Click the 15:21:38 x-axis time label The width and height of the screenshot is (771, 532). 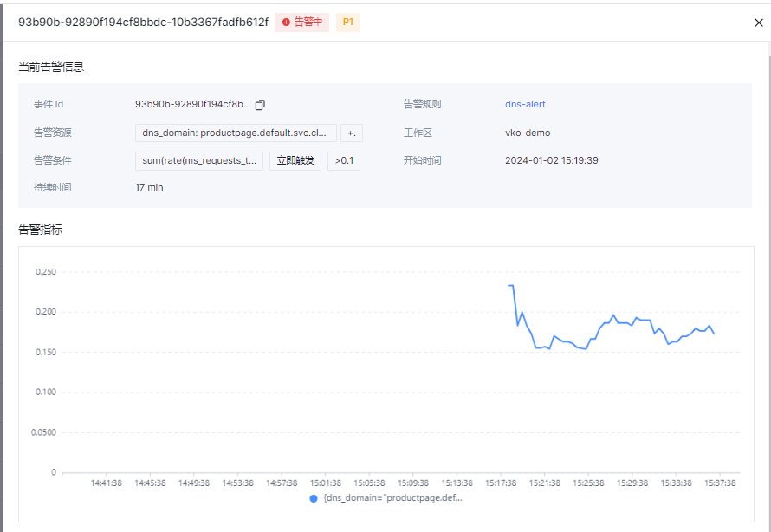tap(544, 483)
